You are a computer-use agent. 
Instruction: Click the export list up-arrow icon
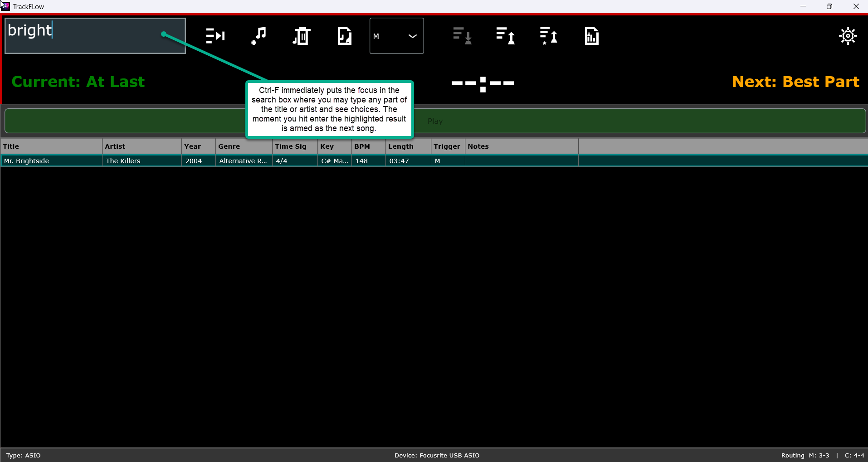pos(505,36)
